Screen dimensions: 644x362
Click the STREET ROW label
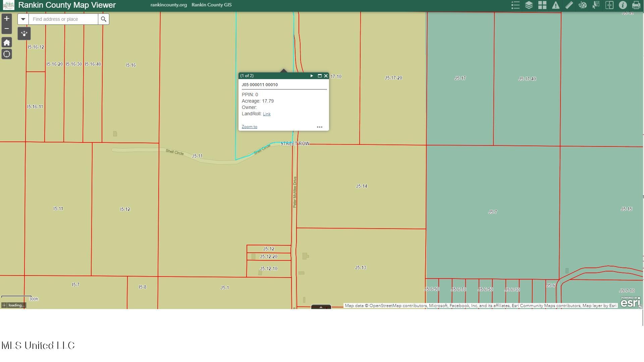pos(295,144)
